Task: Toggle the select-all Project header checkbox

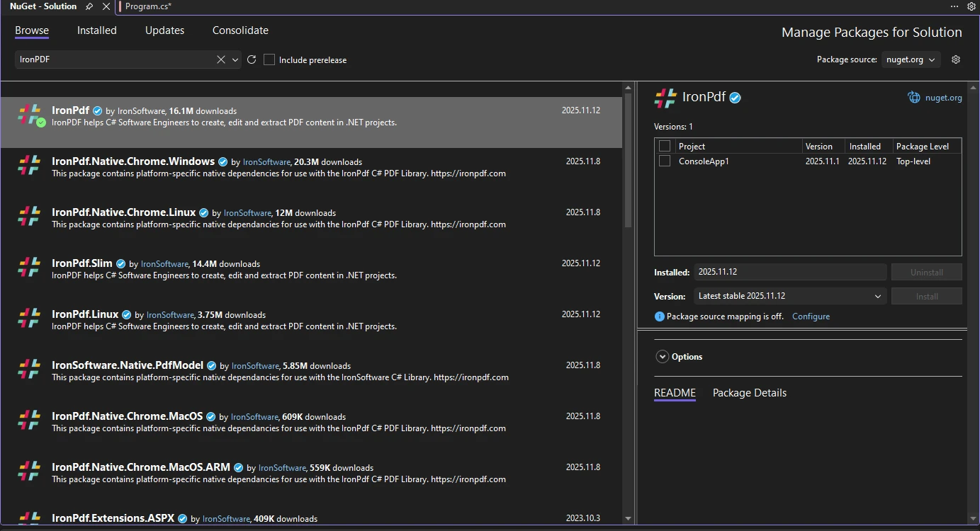Action: 665,147
